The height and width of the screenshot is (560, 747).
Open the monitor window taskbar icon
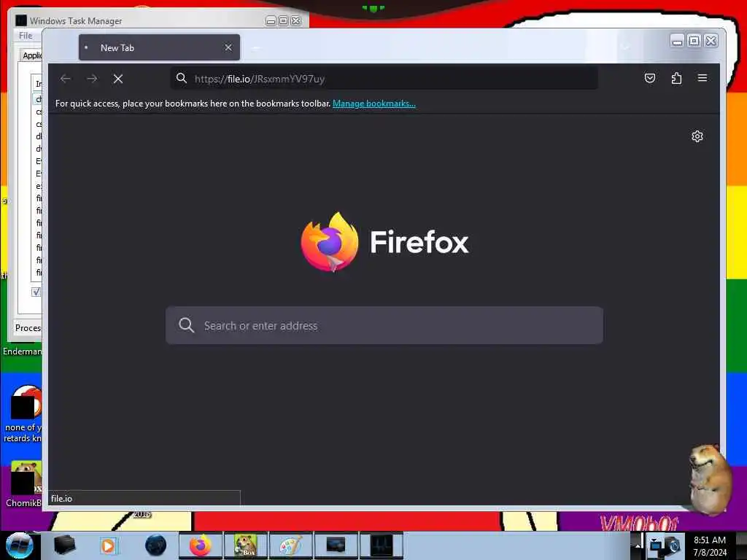point(336,545)
